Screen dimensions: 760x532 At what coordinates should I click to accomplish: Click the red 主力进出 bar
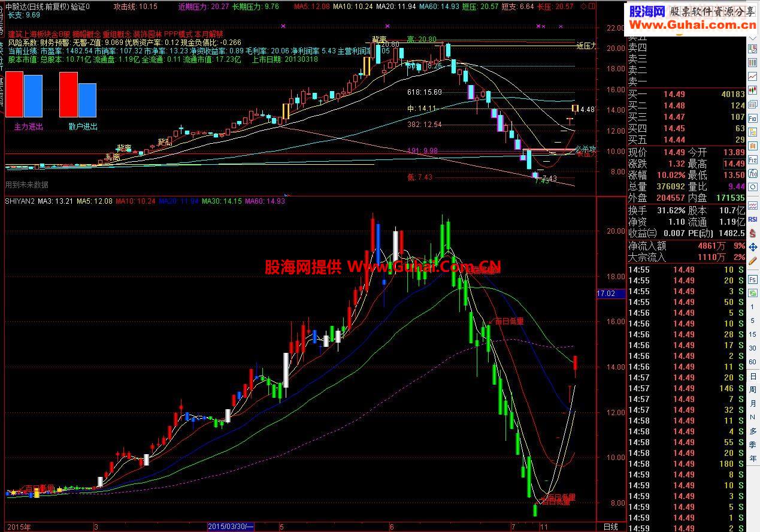coord(15,94)
